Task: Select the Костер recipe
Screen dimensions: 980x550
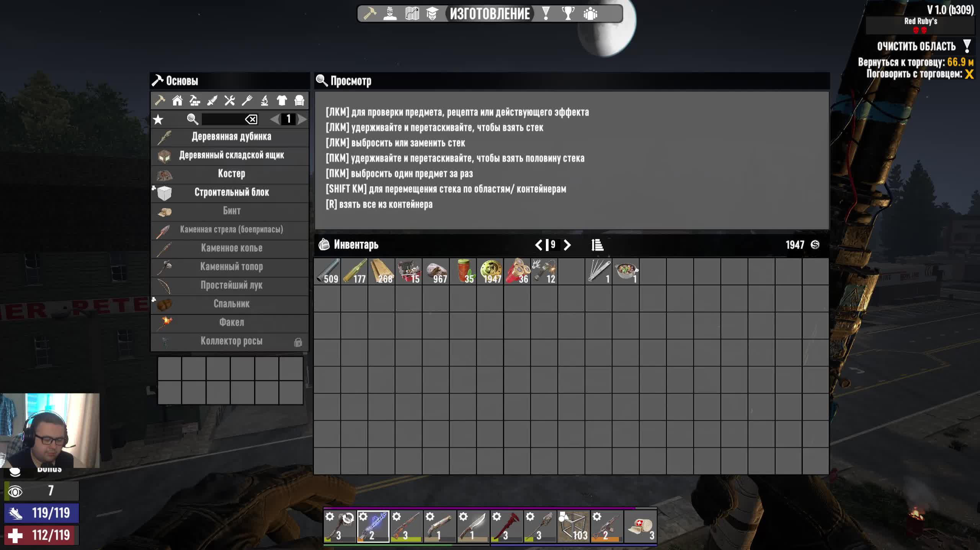Action: (x=231, y=174)
